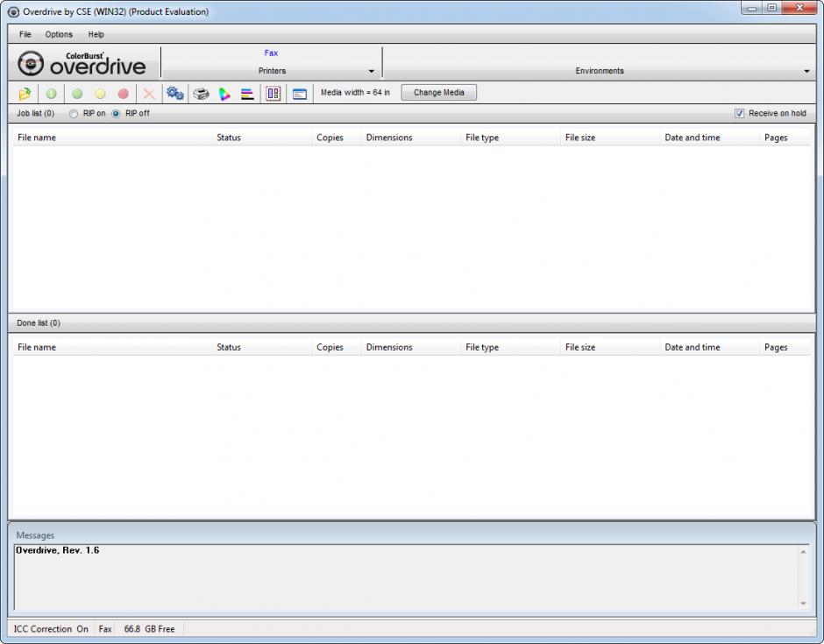824x644 pixels.
Task: Click "ICC Correction On" in status bar
Action: 51,629
